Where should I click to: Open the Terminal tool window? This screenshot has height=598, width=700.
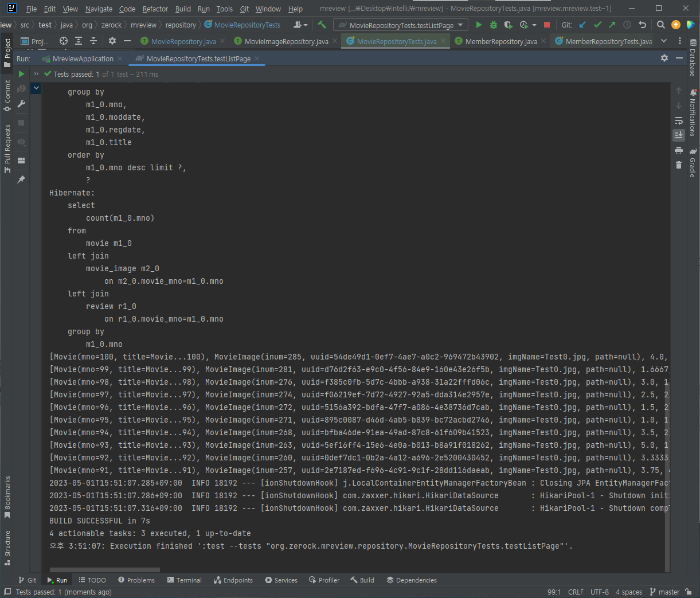coord(184,580)
